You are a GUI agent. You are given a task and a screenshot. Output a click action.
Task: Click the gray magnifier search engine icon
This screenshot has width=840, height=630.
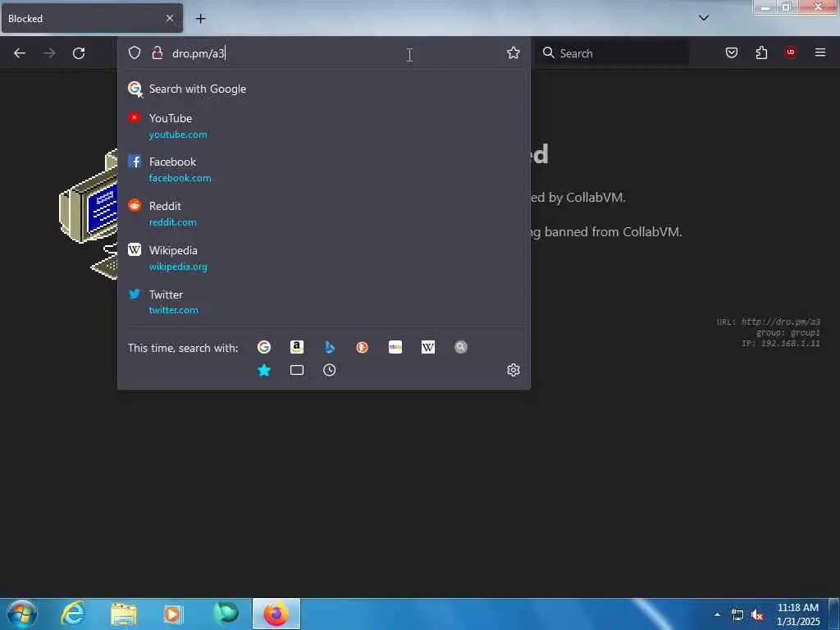[461, 347]
